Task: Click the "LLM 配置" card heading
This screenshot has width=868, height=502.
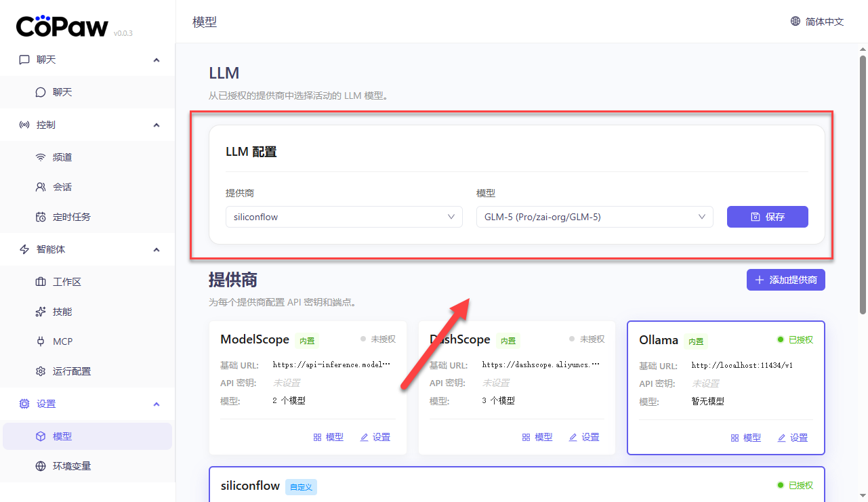Action: click(x=251, y=152)
